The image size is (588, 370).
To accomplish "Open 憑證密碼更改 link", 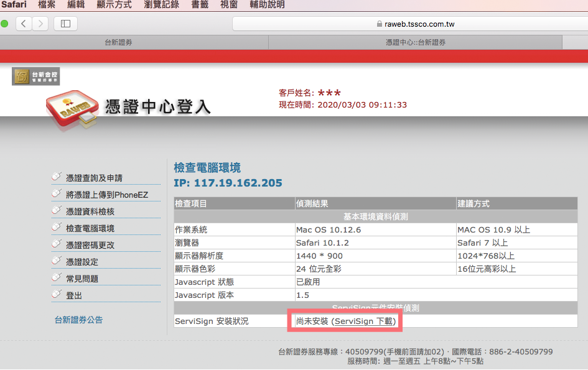I will 90,245.
